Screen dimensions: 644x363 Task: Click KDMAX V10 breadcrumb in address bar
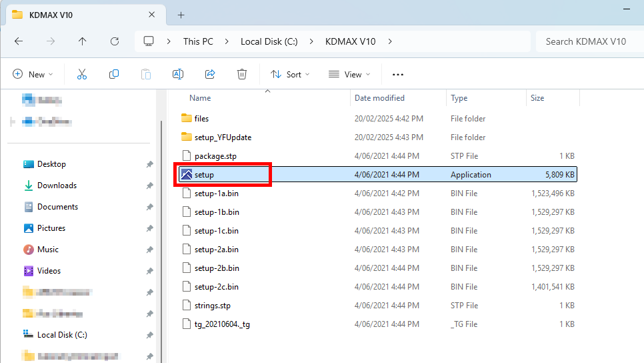click(x=351, y=41)
